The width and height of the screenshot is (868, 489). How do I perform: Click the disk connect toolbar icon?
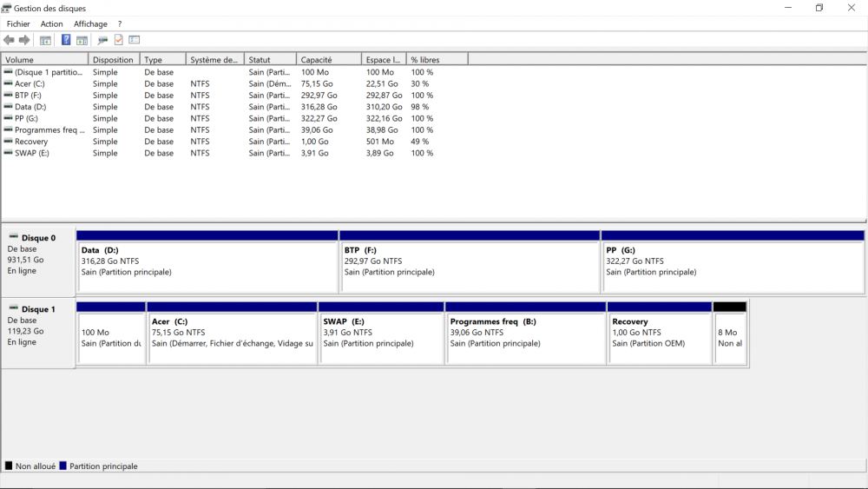[102, 40]
